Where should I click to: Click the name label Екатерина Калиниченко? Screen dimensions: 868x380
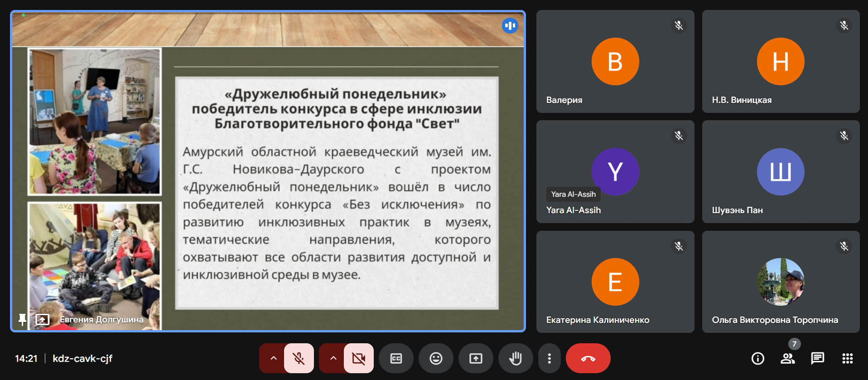[598, 320]
